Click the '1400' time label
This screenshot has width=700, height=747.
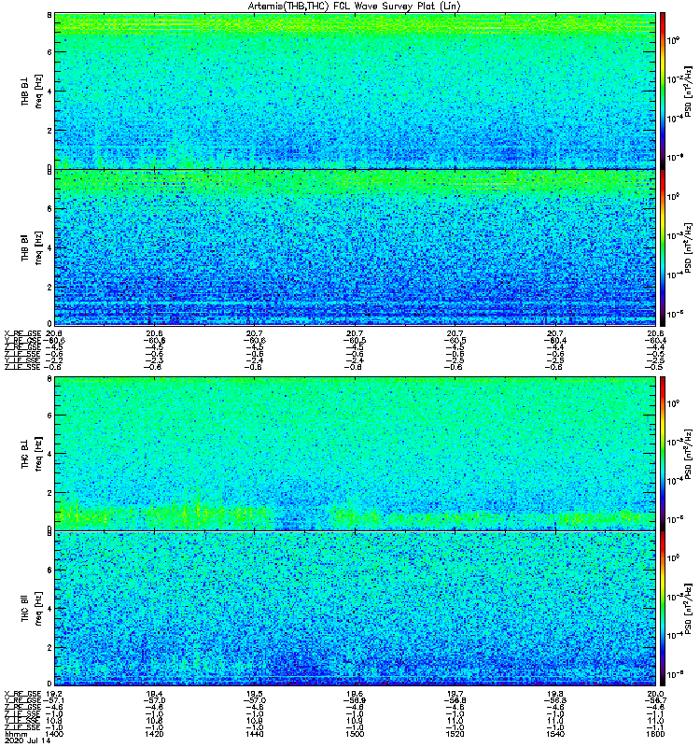click(x=55, y=734)
